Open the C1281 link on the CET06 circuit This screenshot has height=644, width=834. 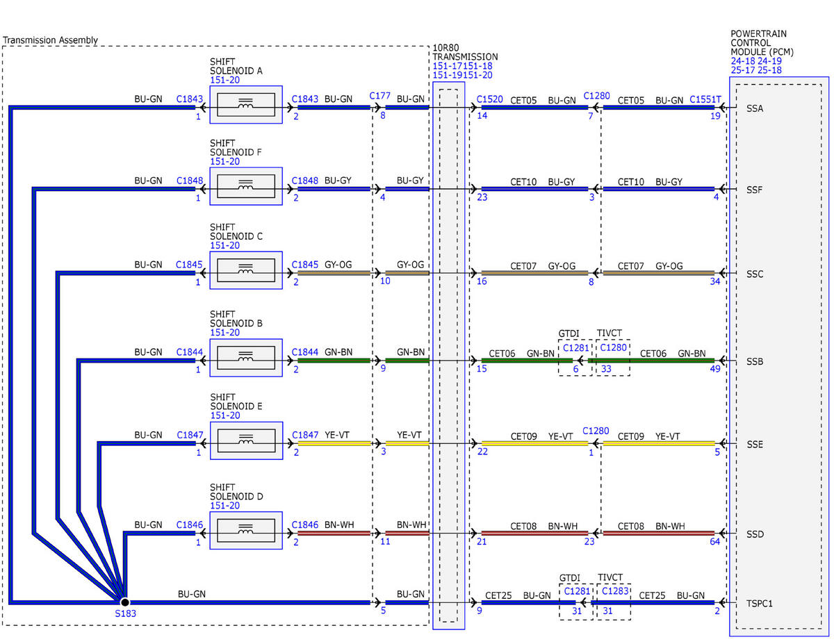(x=576, y=347)
